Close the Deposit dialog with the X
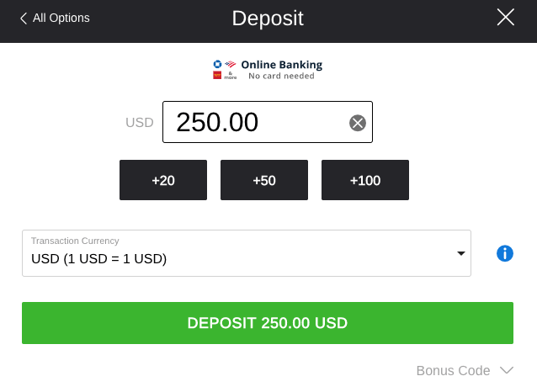 pyautogui.click(x=506, y=17)
